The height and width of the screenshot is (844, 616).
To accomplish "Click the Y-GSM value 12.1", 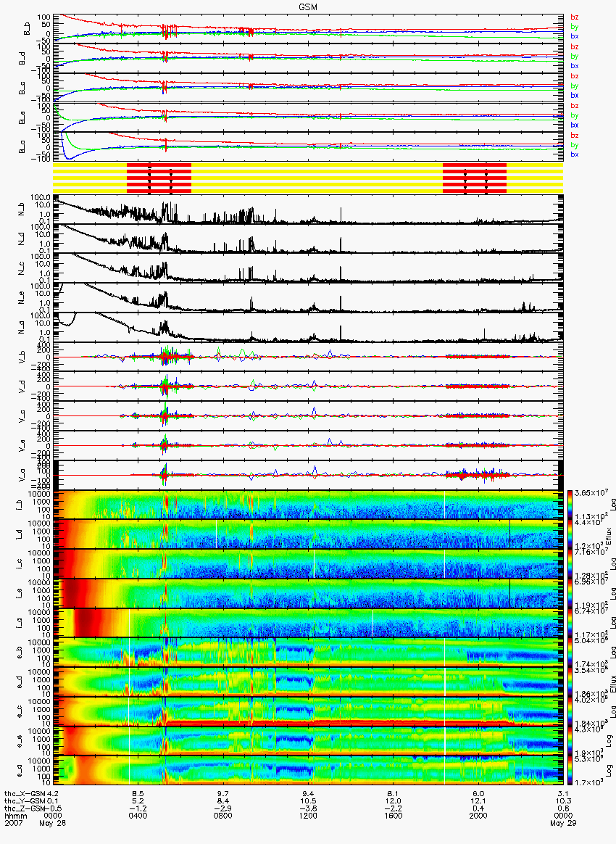I will (478, 801).
